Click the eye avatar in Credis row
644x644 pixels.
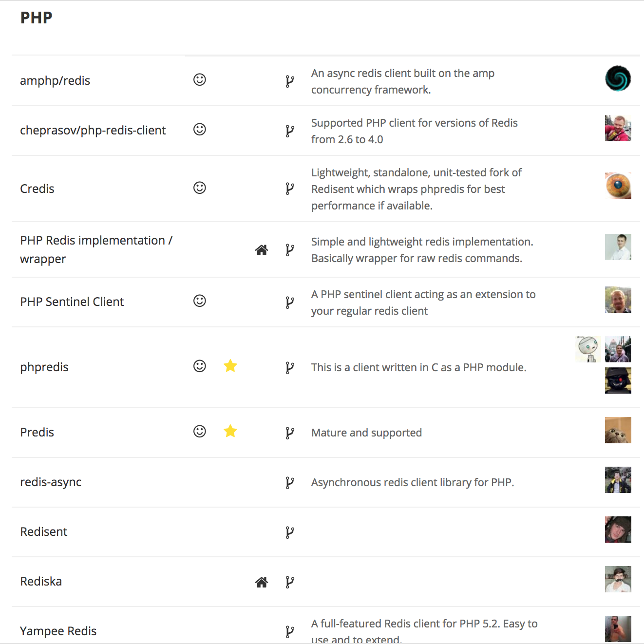tap(618, 186)
